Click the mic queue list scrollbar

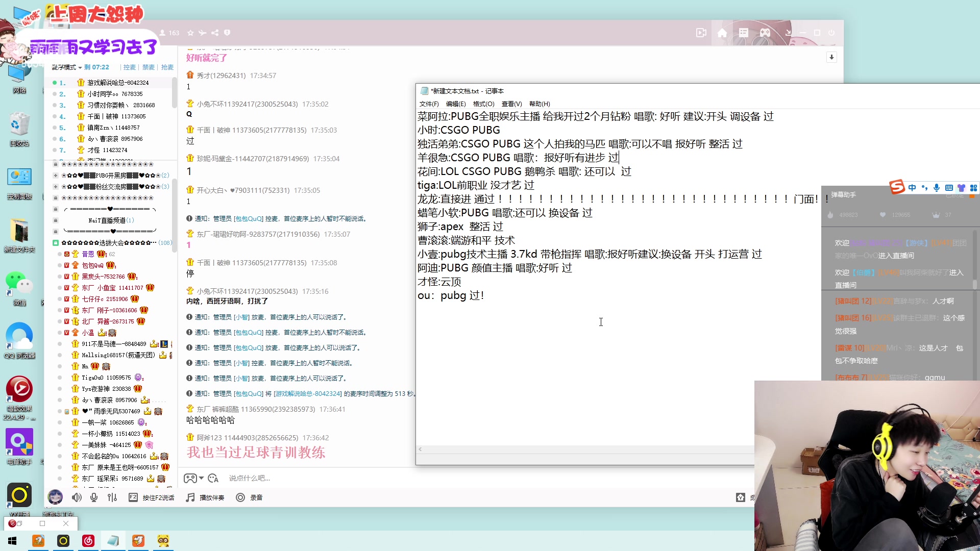pos(174,92)
